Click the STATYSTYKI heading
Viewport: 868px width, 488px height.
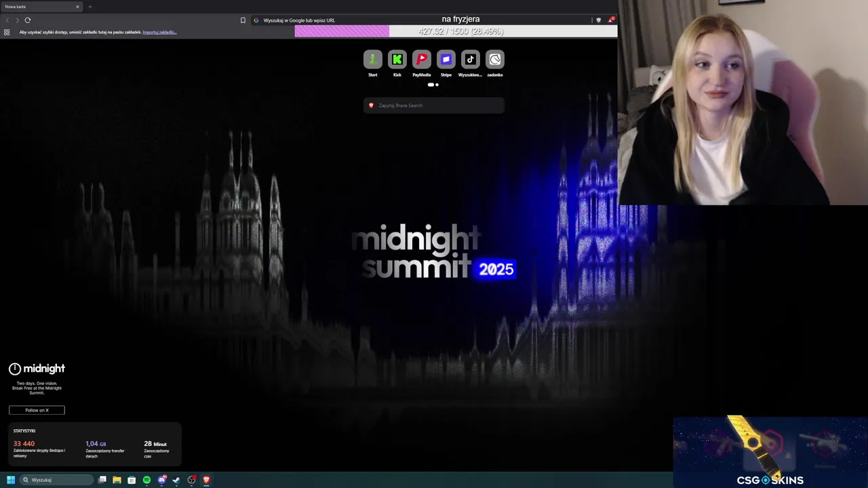24,431
